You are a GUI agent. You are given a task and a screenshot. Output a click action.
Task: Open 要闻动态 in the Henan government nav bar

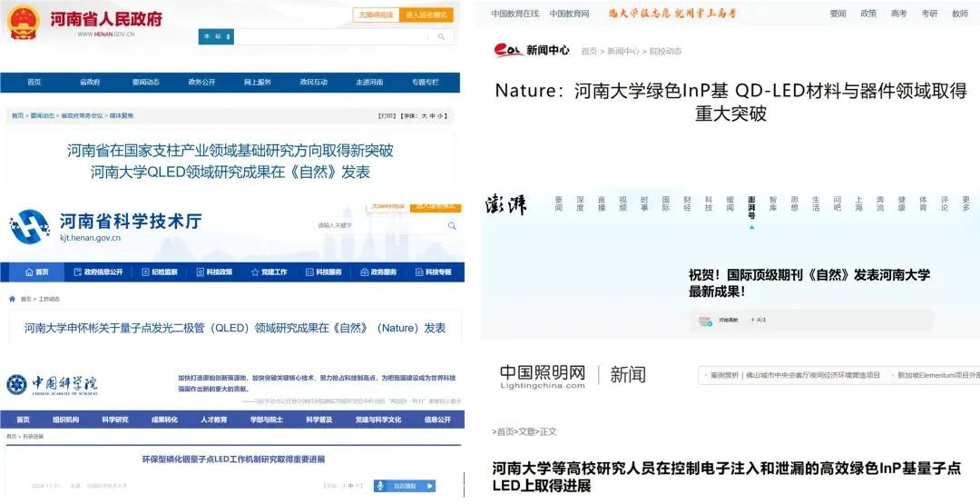pos(145,82)
